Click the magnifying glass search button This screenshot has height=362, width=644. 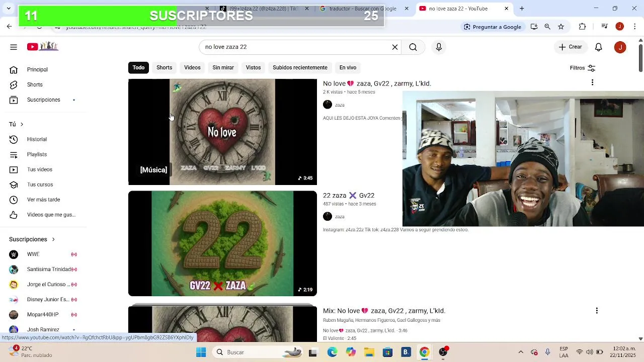[x=413, y=47]
